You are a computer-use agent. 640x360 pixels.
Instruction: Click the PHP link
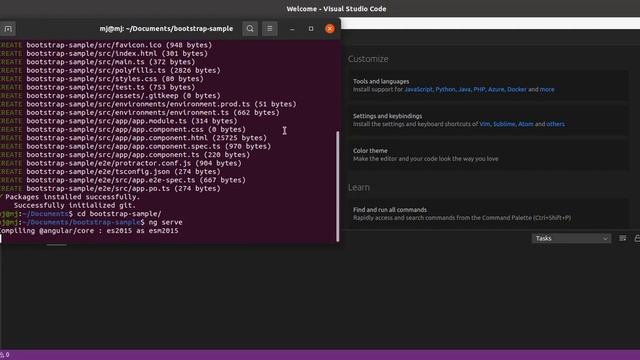click(479, 89)
